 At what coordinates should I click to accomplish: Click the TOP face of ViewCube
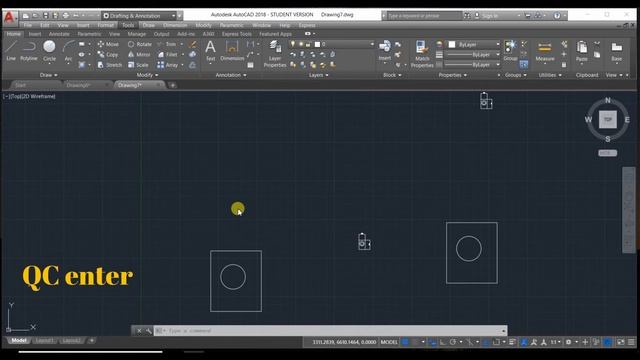point(607,120)
